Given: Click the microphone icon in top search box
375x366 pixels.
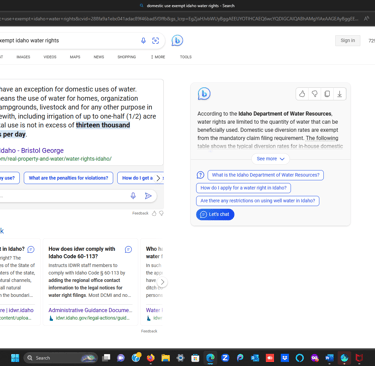Looking at the screenshot, I should tap(143, 41).
